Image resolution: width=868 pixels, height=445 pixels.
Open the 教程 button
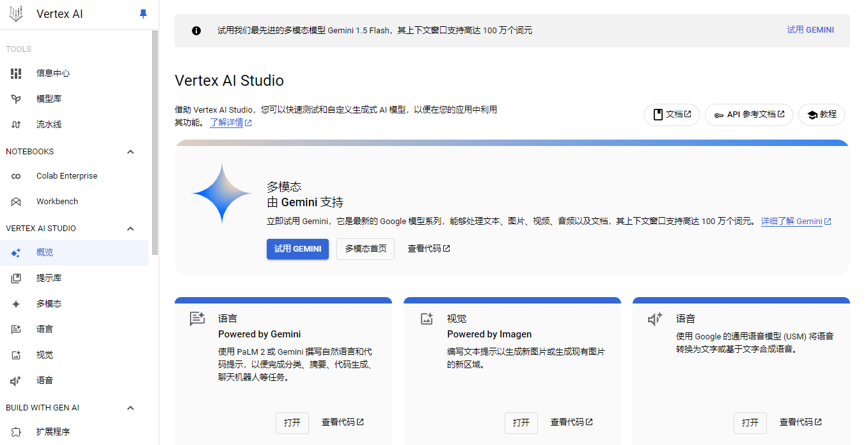click(x=821, y=115)
